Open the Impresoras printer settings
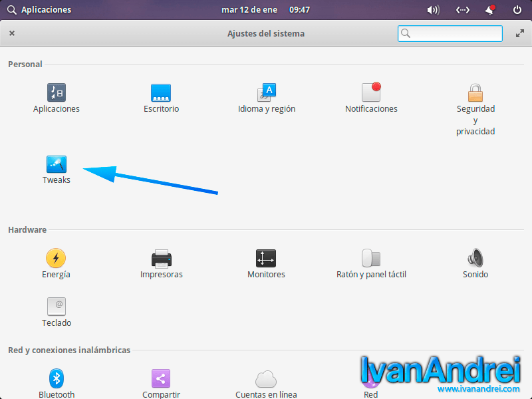Viewport: 532px width, 399px height. point(161,258)
